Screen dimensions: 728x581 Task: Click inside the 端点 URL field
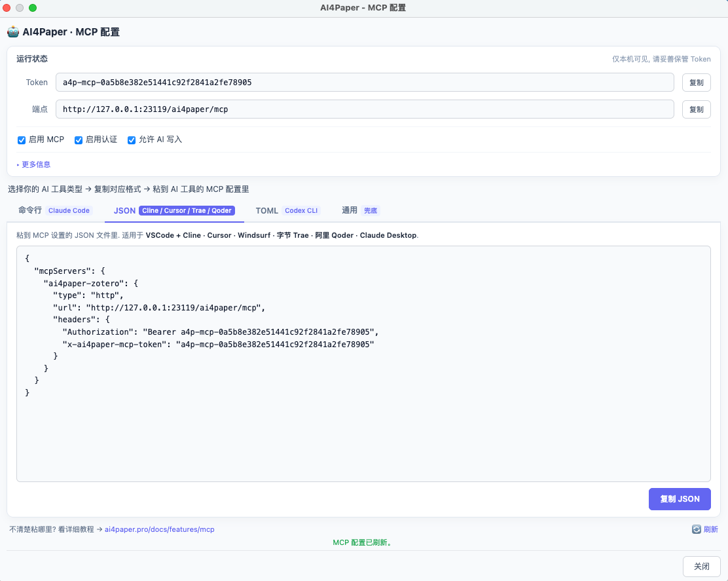click(x=365, y=109)
